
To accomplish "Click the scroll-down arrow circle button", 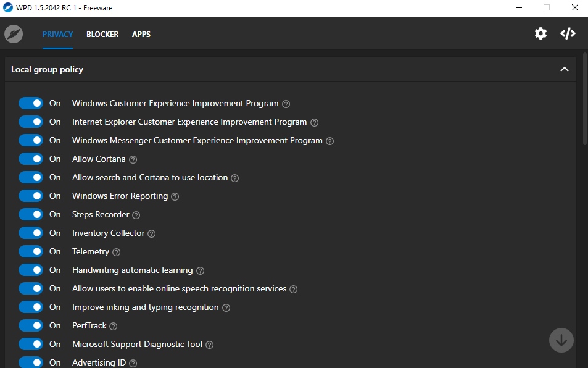I will [x=561, y=340].
